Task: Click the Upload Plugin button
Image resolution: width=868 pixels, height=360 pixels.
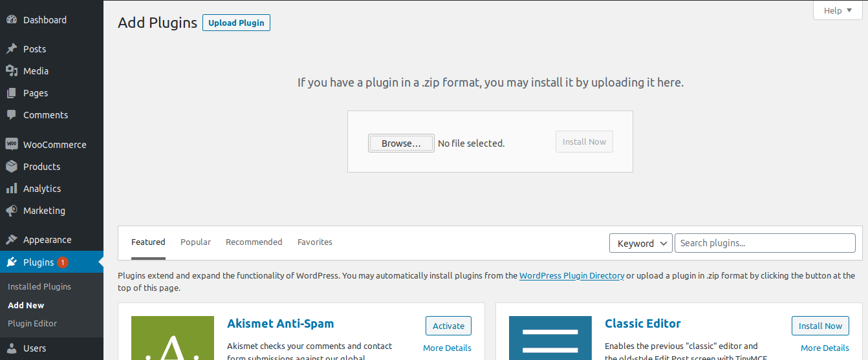Action: [236, 23]
